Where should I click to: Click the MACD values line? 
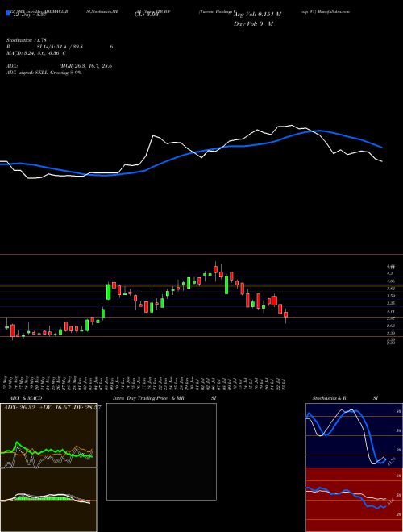(x=36, y=53)
